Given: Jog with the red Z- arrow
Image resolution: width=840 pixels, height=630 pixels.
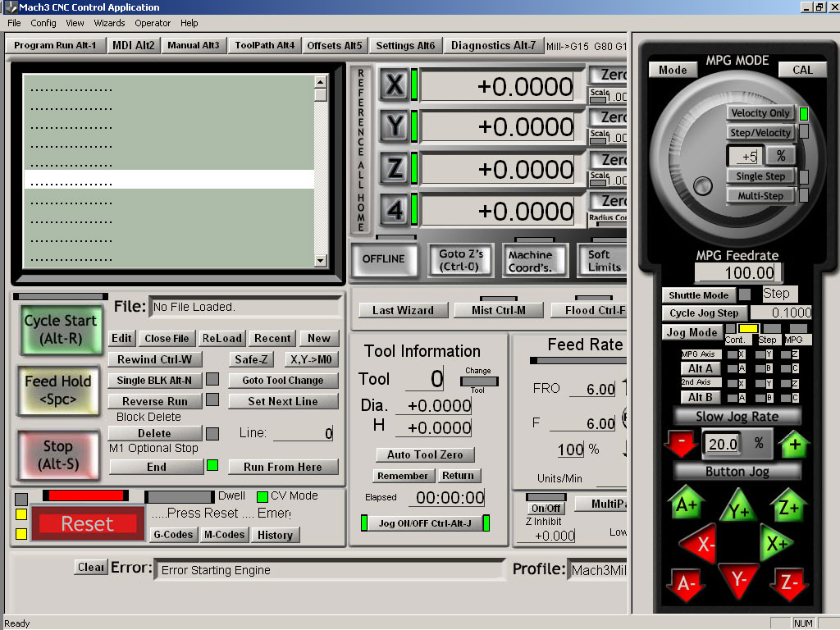Looking at the screenshot, I should click(x=788, y=583).
